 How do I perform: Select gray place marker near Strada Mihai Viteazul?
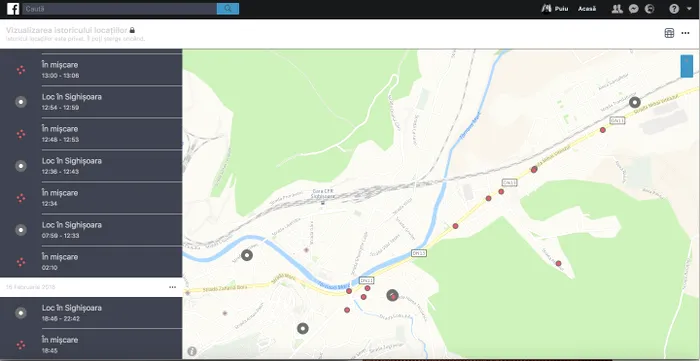634,102
